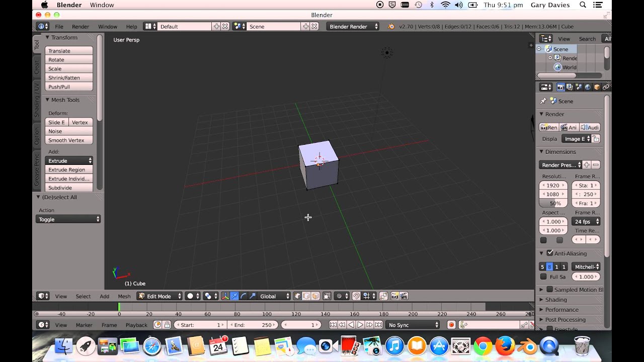Click the Extrude Region button
Screen dimensions: 644x362
click(x=69, y=170)
